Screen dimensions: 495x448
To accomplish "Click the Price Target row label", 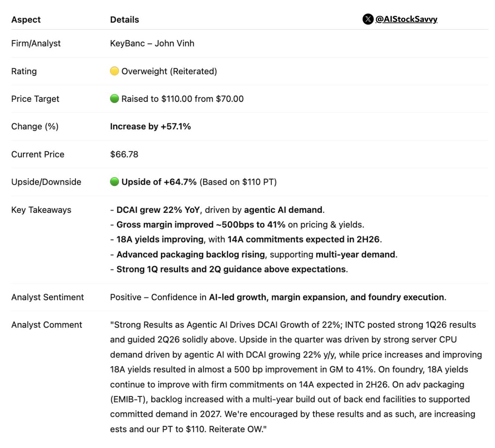I will 35,99.
